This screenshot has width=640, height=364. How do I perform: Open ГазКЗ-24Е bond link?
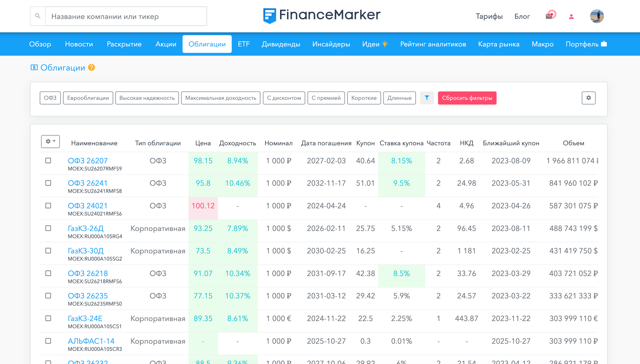(x=85, y=319)
